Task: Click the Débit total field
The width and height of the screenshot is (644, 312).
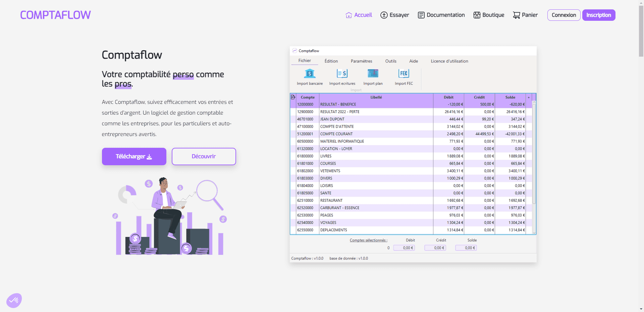Action: tap(404, 248)
